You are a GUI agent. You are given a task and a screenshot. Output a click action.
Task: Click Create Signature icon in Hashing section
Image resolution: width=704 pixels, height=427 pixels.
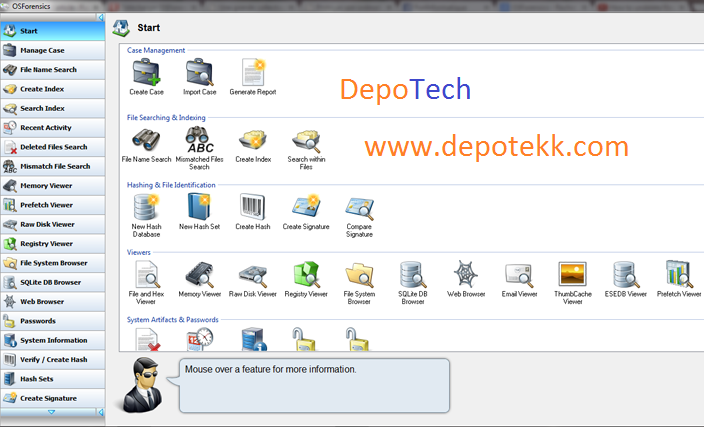click(x=306, y=207)
